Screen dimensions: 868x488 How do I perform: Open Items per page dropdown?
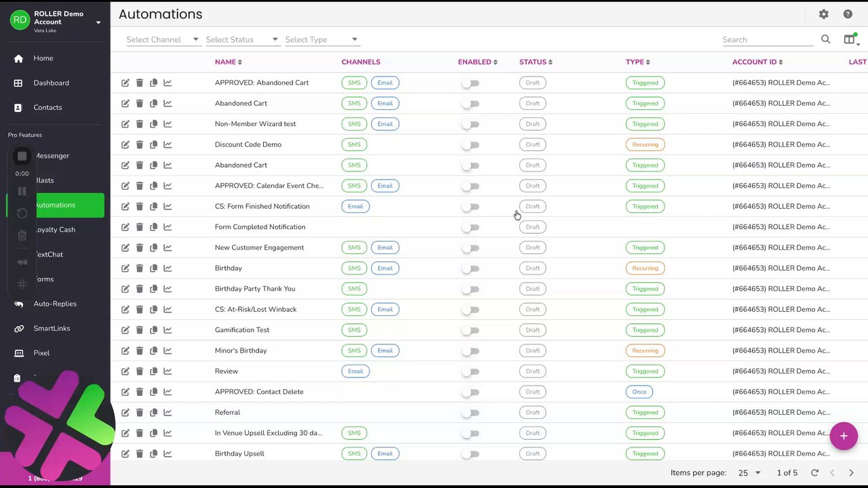coord(749,473)
